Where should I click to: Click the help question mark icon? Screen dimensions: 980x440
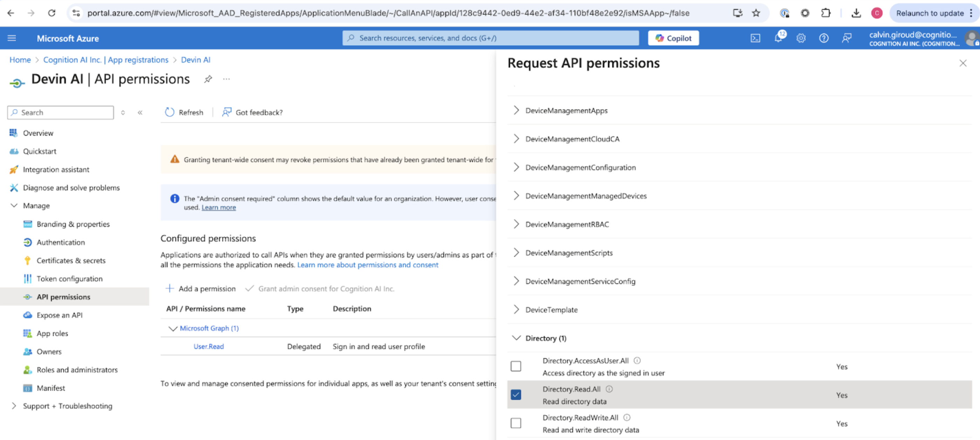pyautogui.click(x=824, y=38)
